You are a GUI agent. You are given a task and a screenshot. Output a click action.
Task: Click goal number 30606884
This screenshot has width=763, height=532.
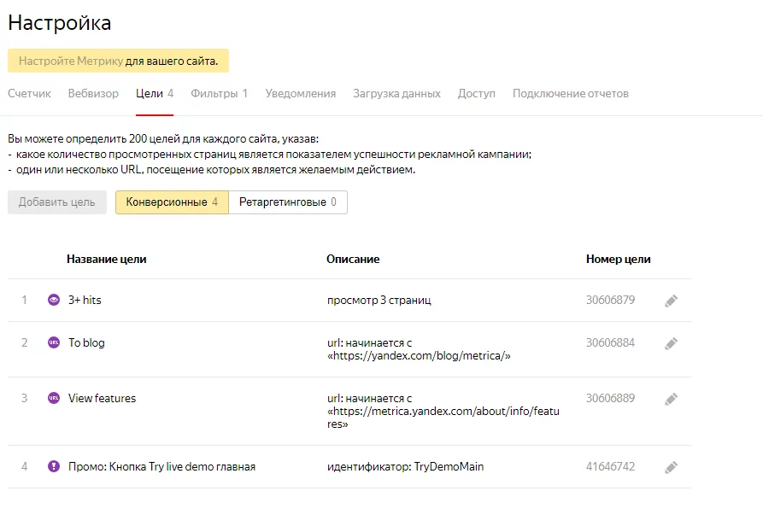(x=610, y=342)
